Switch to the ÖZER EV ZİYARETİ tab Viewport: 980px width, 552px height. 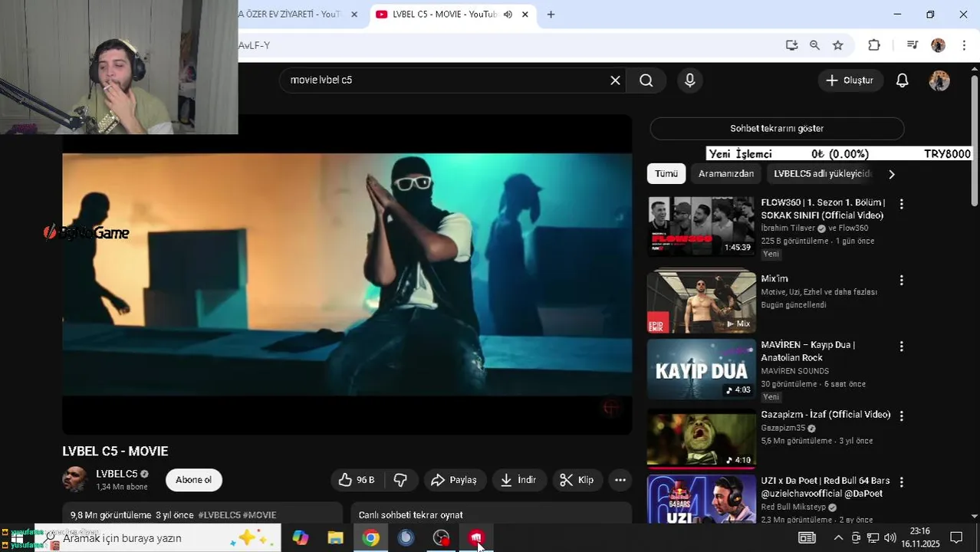pos(290,14)
